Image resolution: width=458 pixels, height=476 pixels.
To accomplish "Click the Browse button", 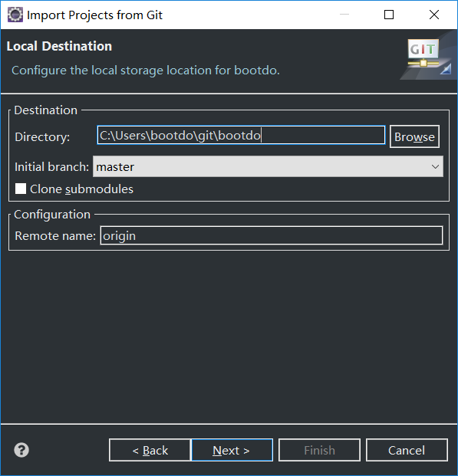I will pyautogui.click(x=414, y=136).
